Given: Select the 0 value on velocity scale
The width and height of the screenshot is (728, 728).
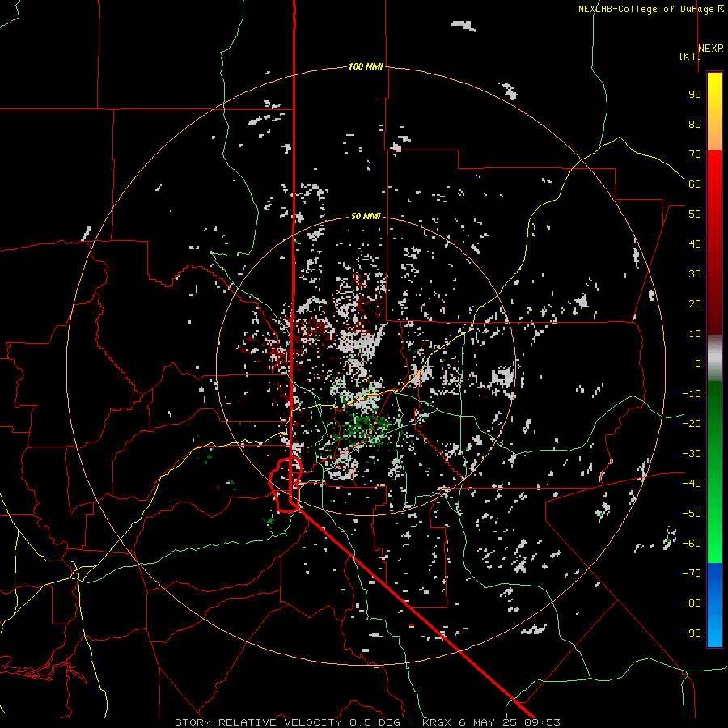Looking at the screenshot, I should point(698,364).
